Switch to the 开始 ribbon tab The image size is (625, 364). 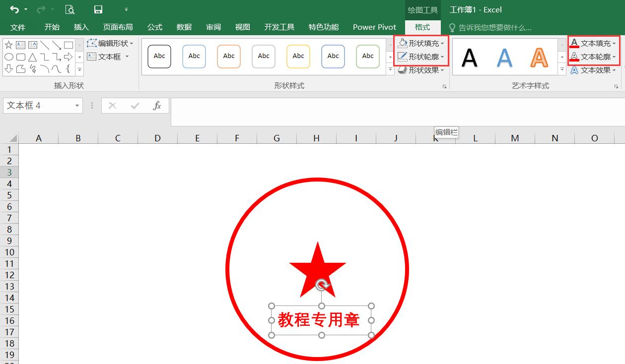pyautogui.click(x=52, y=27)
